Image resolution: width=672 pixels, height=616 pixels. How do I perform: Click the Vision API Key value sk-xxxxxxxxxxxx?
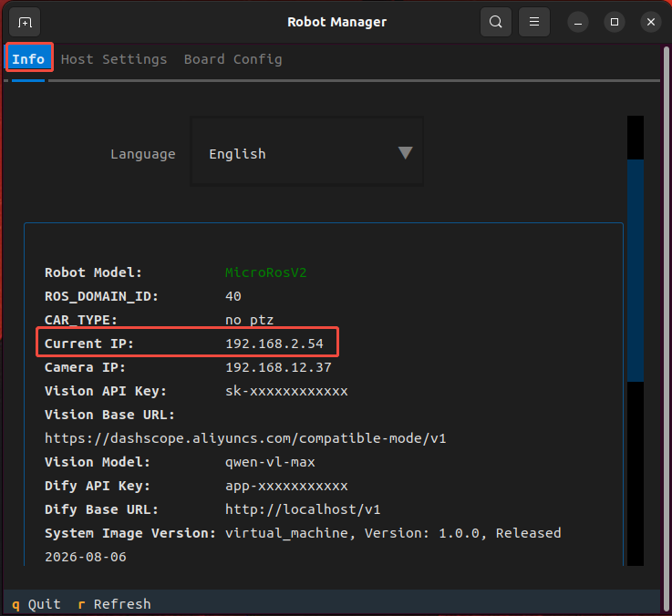[x=286, y=391]
